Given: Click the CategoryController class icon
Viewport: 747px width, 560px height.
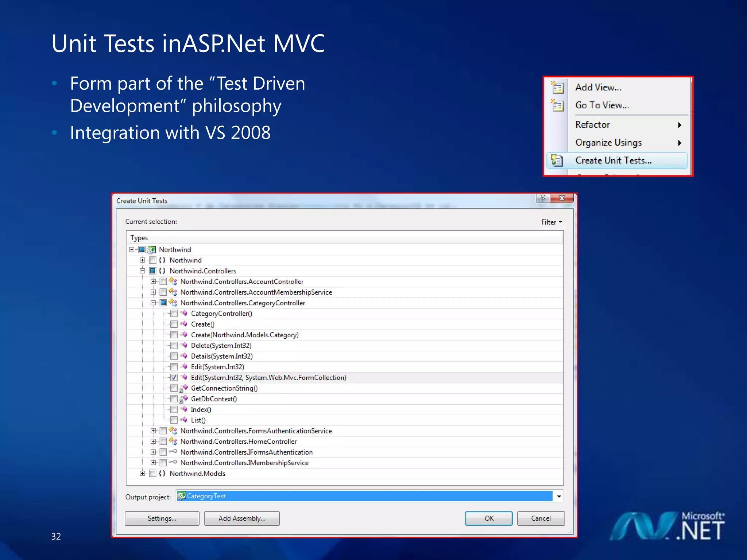Looking at the screenshot, I should click(173, 303).
